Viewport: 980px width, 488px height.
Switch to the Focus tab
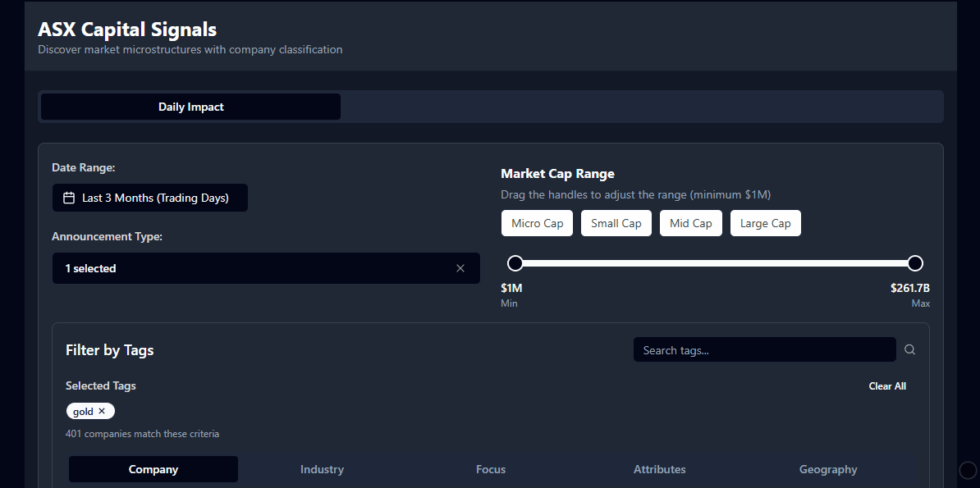[491, 469]
